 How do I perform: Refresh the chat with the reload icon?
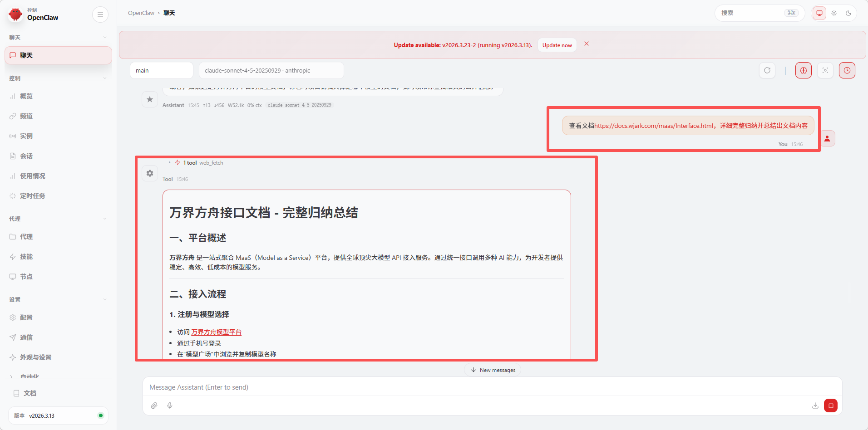pyautogui.click(x=767, y=70)
